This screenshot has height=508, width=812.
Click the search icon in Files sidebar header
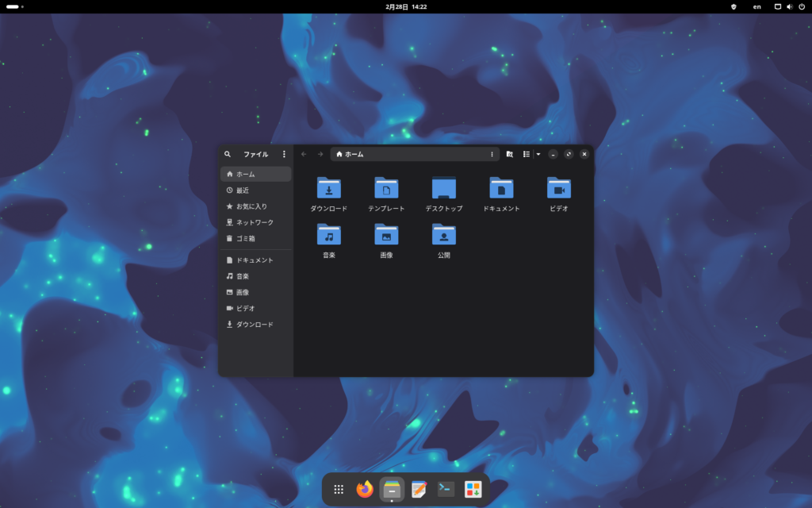228,154
